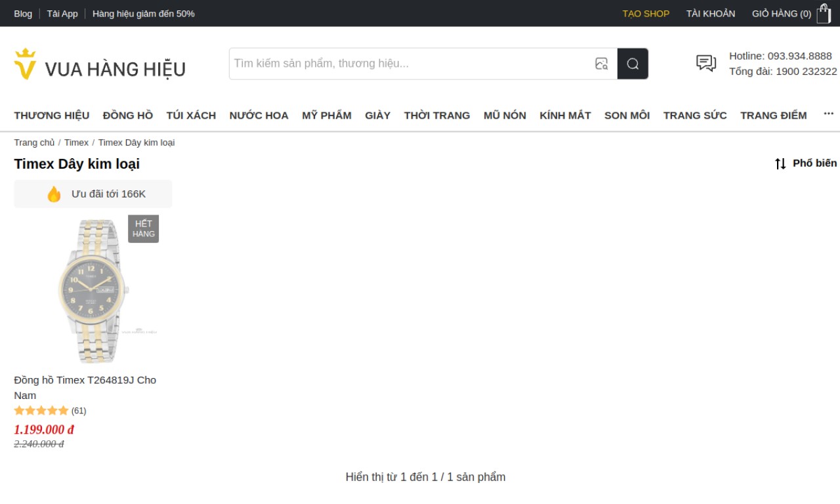
Task: Click the (61) reviews count
Action: (x=79, y=411)
